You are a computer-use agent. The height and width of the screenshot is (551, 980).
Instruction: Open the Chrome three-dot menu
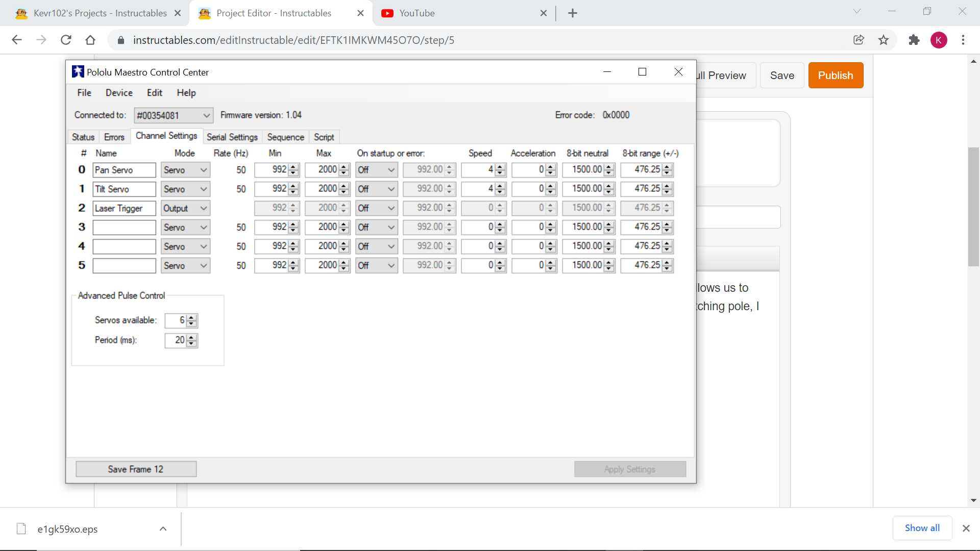pyautogui.click(x=964, y=40)
